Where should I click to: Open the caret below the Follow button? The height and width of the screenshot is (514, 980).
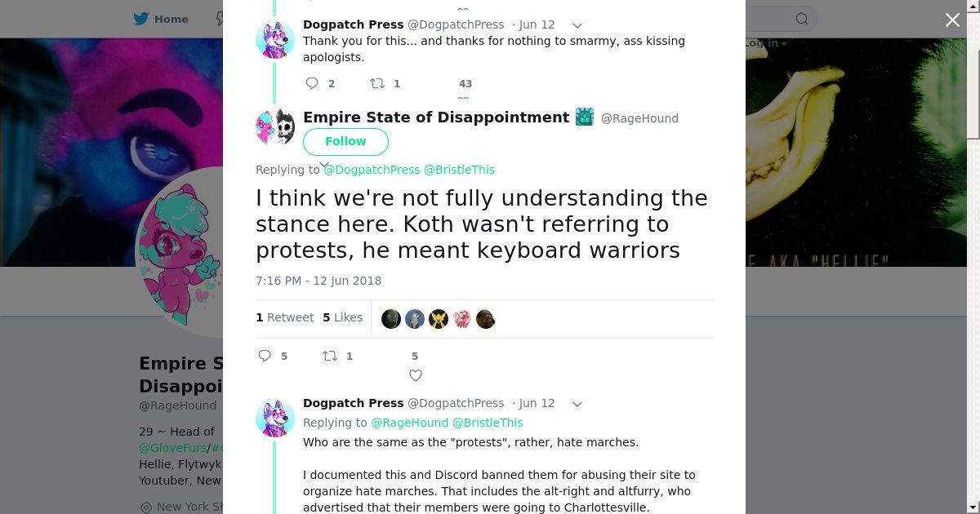point(323,164)
